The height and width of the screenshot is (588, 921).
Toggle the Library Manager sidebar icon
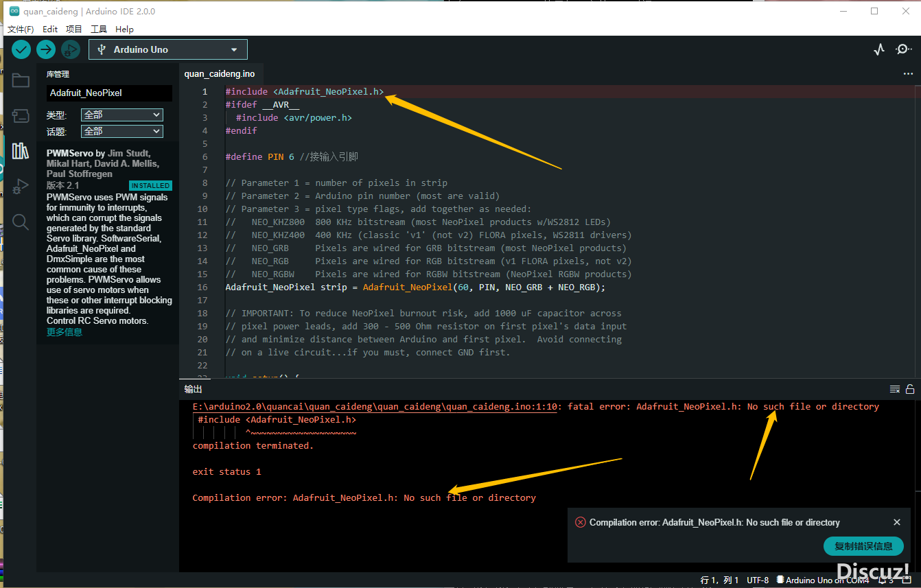coord(21,151)
